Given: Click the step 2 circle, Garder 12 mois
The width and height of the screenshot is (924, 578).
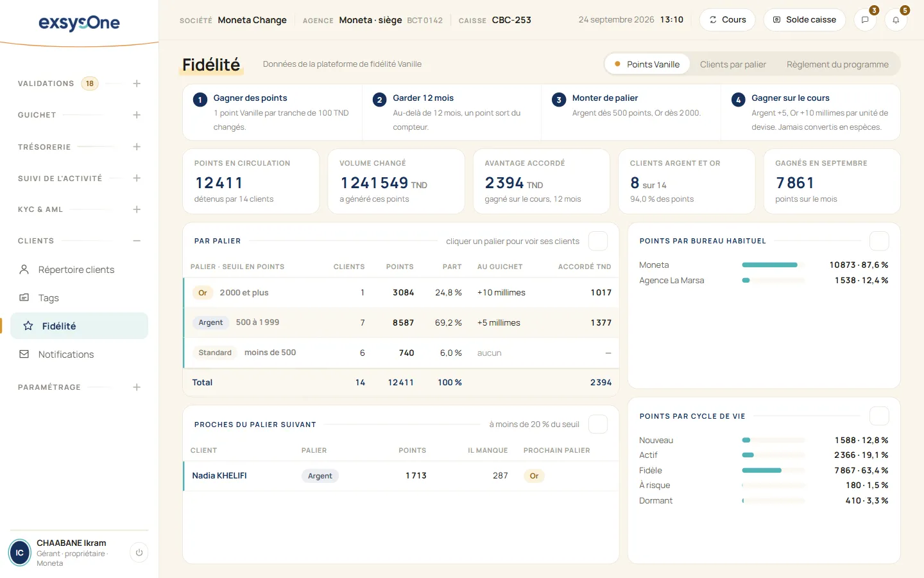Looking at the screenshot, I should coord(379,100).
